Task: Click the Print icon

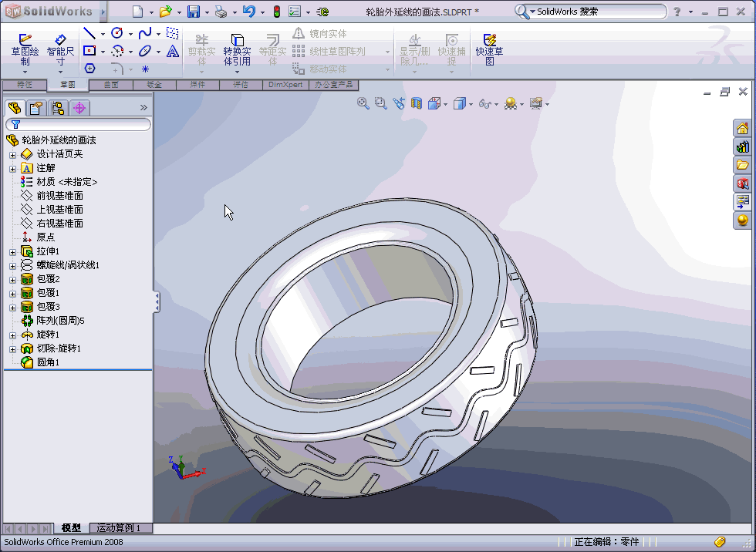Action: click(x=221, y=12)
